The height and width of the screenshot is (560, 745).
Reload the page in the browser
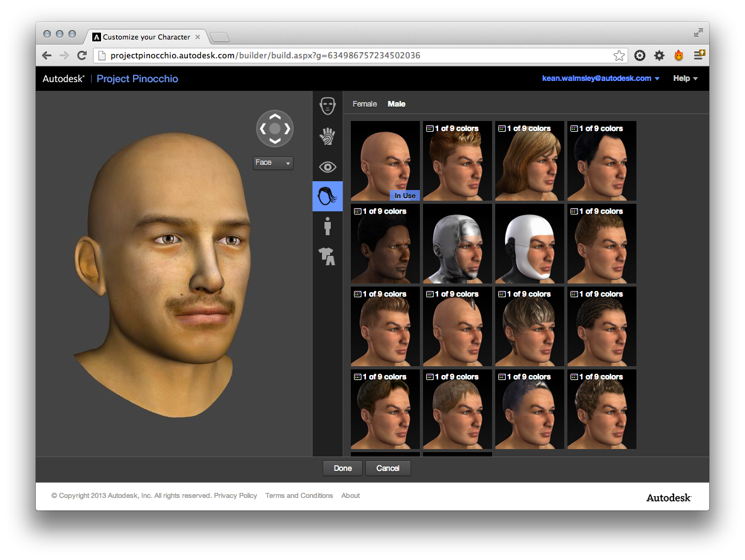(x=82, y=56)
